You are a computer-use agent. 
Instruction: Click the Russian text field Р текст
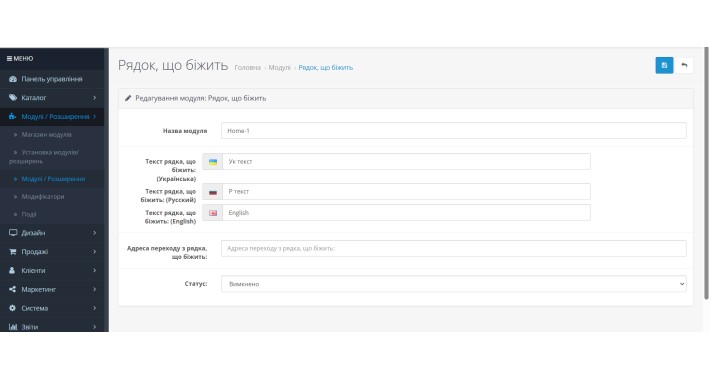406,192
